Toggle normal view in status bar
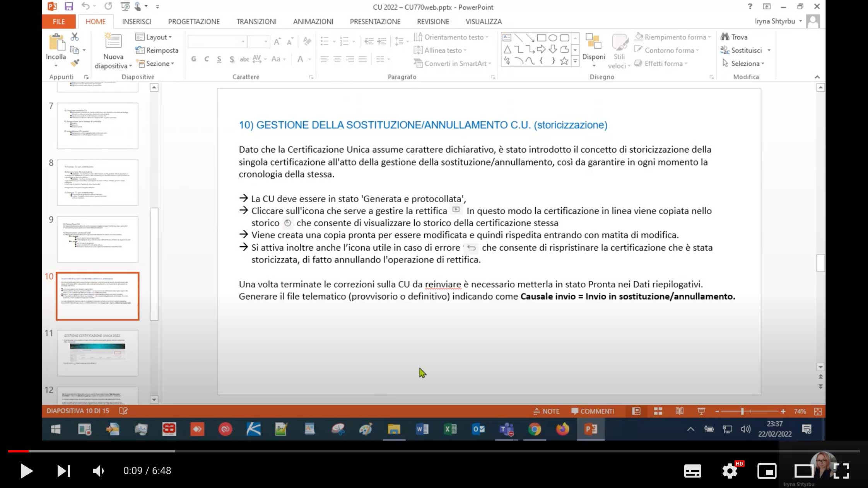This screenshot has width=868, height=488. (636, 411)
